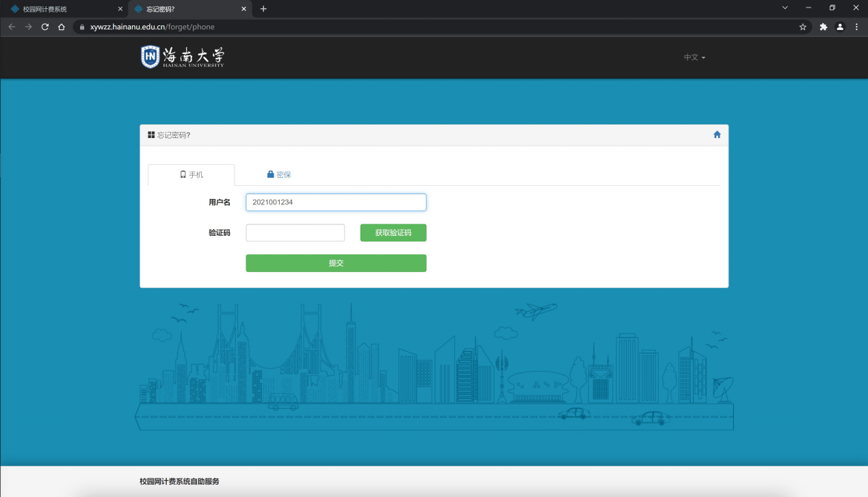Click the browser forward arrow
The image size is (868, 497).
tap(28, 27)
